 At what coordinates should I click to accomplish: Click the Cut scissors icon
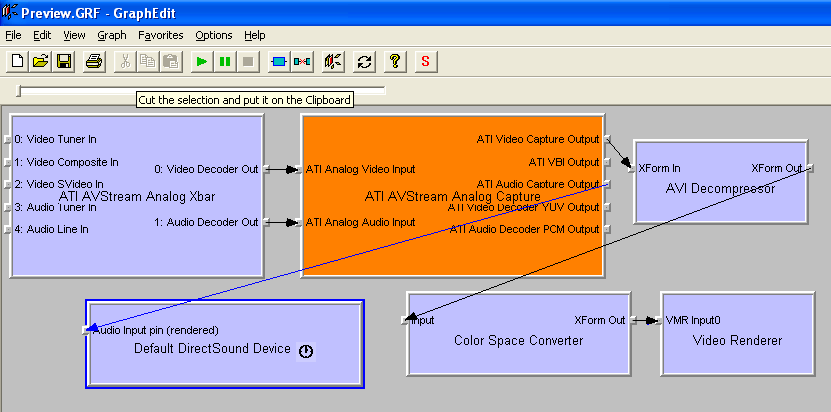click(x=125, y=62)
